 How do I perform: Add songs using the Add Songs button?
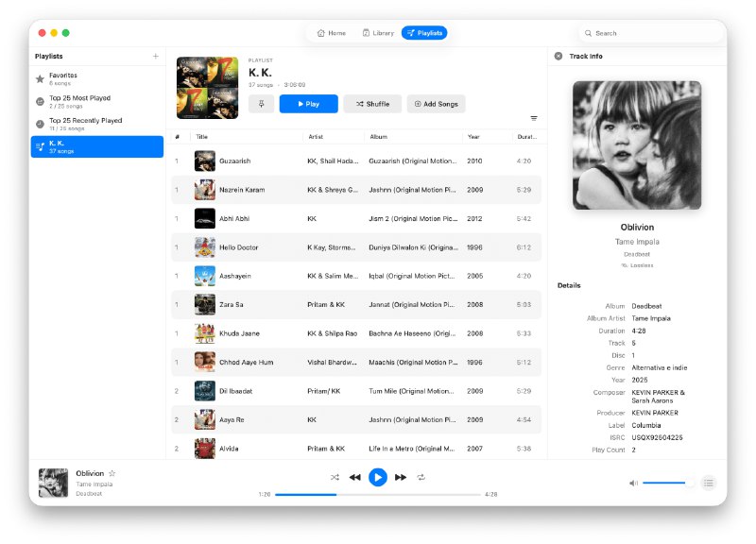pos(436,104)
